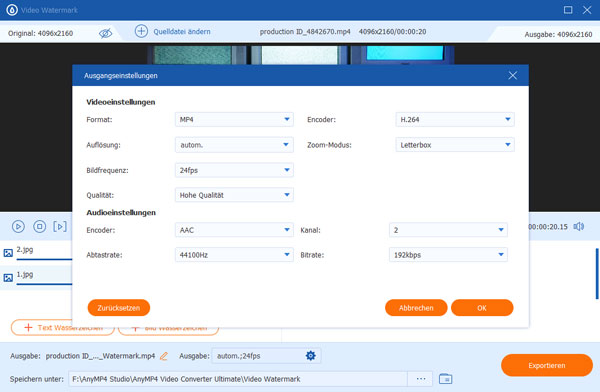The width and height of the screenshot is (600, 392).
Task: Open output settings via gear icon
Action: tap(311, 356)
